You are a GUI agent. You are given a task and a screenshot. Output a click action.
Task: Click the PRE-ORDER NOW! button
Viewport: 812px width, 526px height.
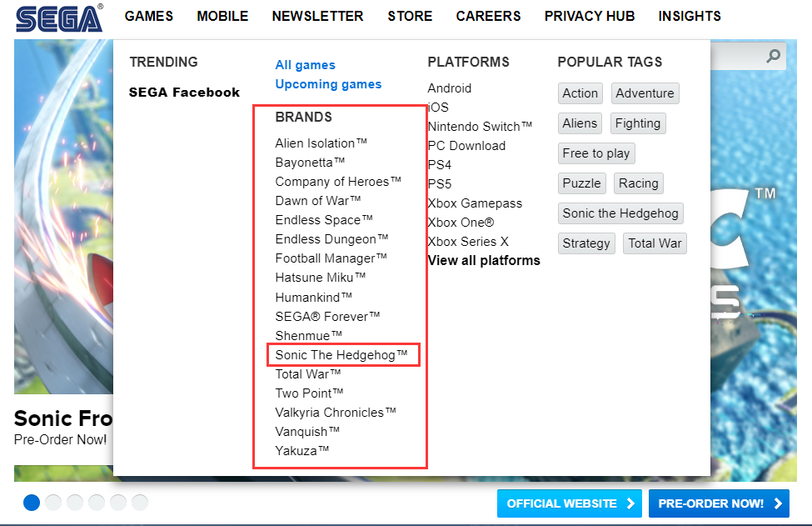point(719,503)
